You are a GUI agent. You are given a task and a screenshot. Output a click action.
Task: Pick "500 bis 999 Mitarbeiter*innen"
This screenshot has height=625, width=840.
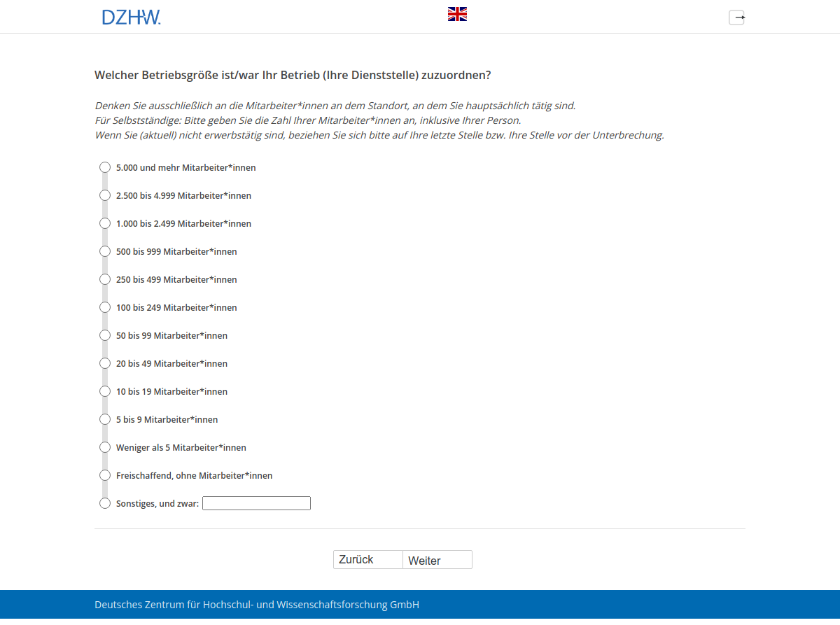click(105, 251)
